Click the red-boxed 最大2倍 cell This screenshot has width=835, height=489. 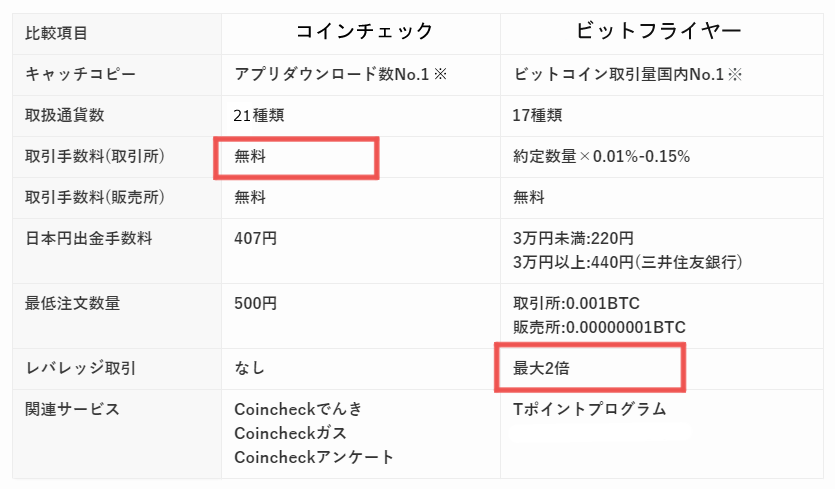(x=590, y=368)
